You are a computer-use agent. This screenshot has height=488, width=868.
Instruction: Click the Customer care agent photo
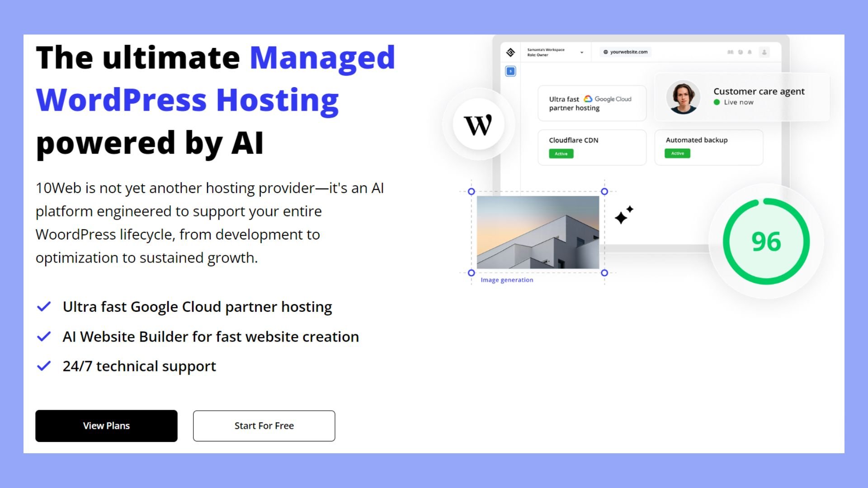(x=683, y=97)
